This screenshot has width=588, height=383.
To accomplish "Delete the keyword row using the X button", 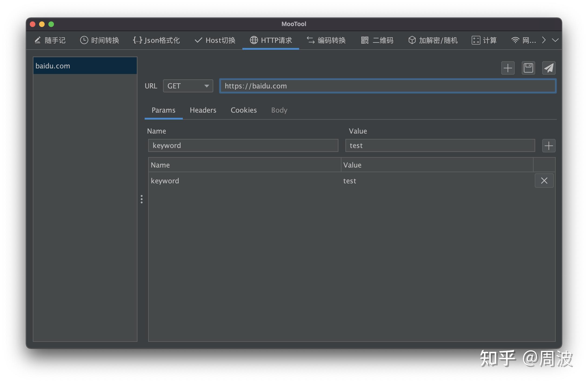I will (x=544, y=181).
